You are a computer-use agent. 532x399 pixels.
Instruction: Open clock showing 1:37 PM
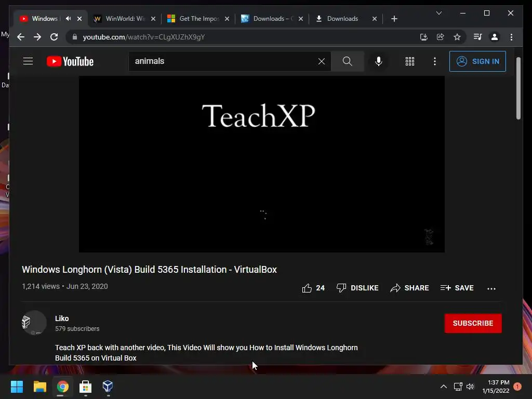pyautogui.click(x=496, y=387)
